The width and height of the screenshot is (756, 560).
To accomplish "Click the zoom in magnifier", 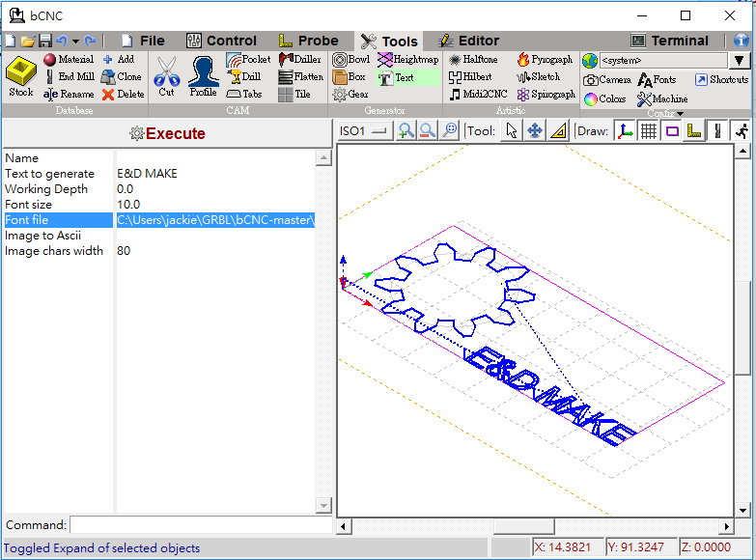I will [406, 131].
